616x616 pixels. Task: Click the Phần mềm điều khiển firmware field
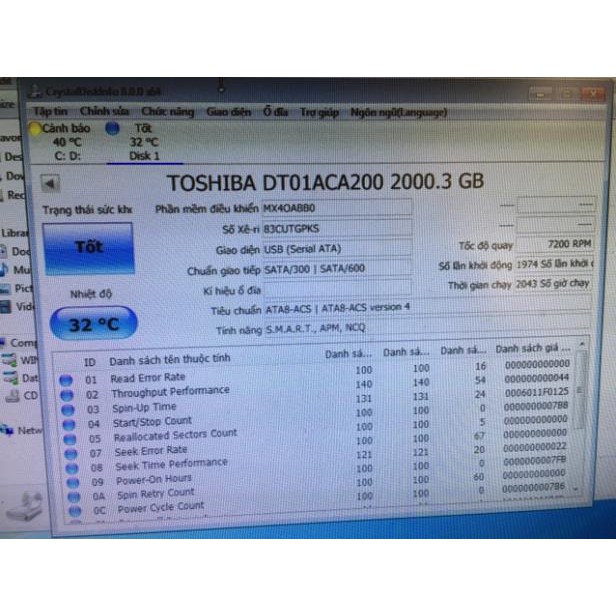[x=335, y=207]
